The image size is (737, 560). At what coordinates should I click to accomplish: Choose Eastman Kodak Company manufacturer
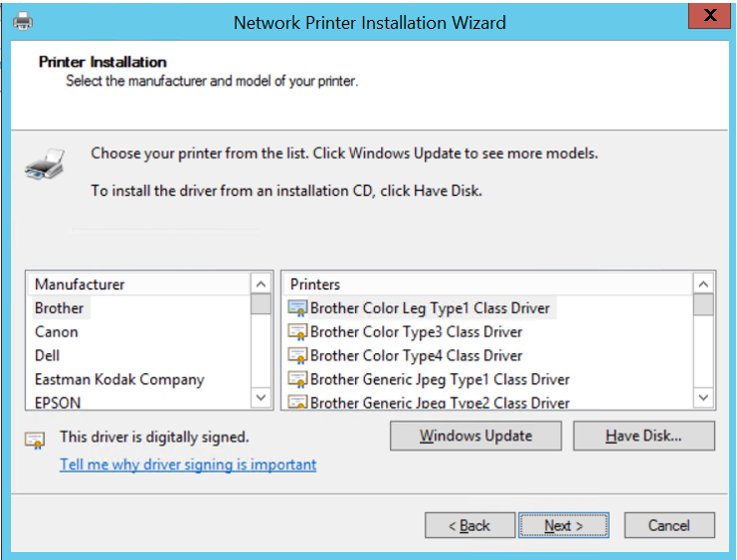tap(119, 380)
